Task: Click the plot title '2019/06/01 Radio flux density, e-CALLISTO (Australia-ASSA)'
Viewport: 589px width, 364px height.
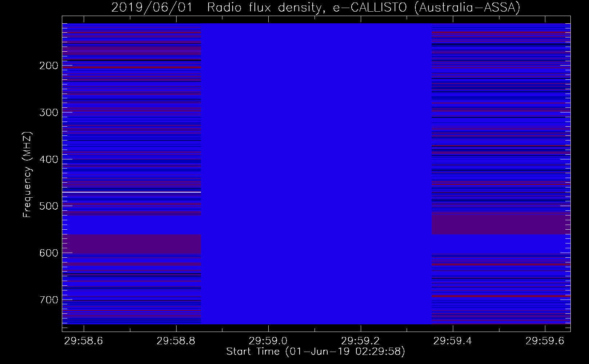Action: coord(316,7)
